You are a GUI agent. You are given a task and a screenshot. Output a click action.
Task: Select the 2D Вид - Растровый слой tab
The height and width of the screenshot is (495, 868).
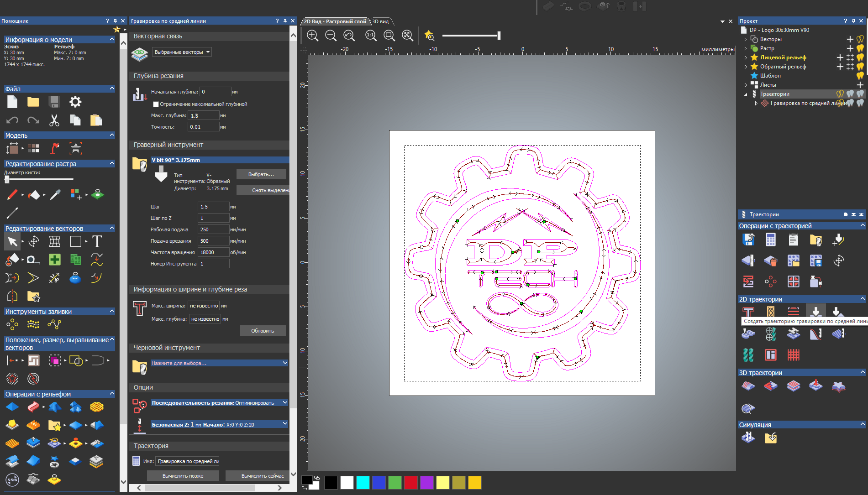click(x=335, y=21)
